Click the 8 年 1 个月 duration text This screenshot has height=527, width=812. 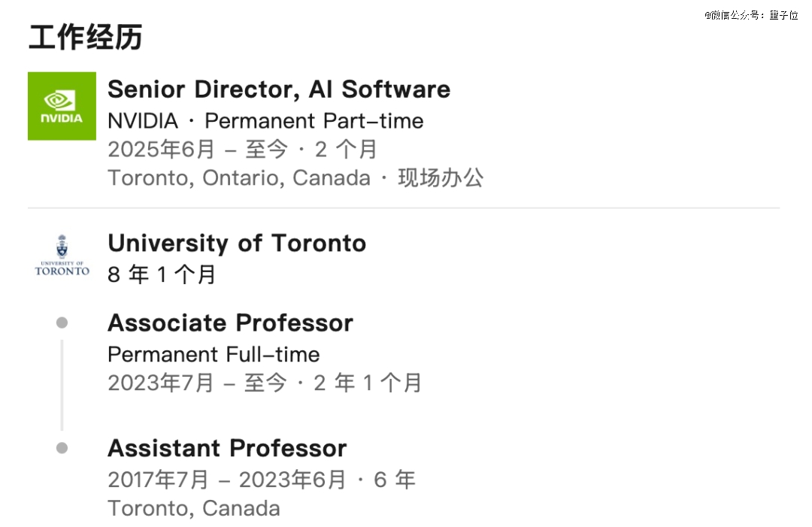pos(162,274)
